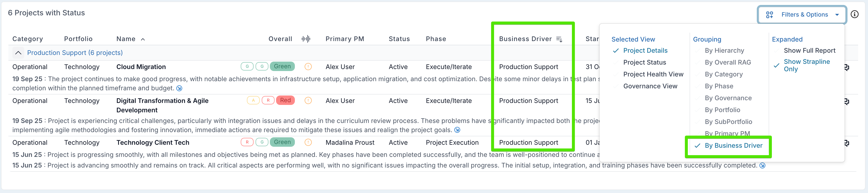Toggle Show Strapline Only option
The image size is (868, 193).
(806, 65)
